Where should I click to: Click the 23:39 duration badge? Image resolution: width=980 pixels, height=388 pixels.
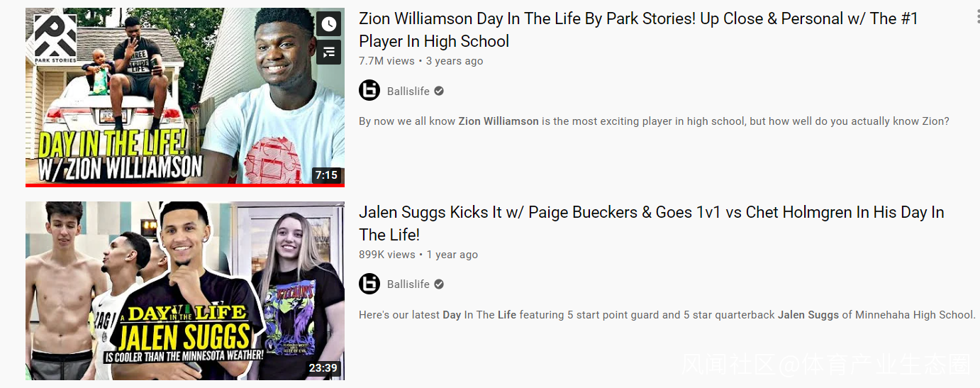pyautogui.click(x=323, y=368)
